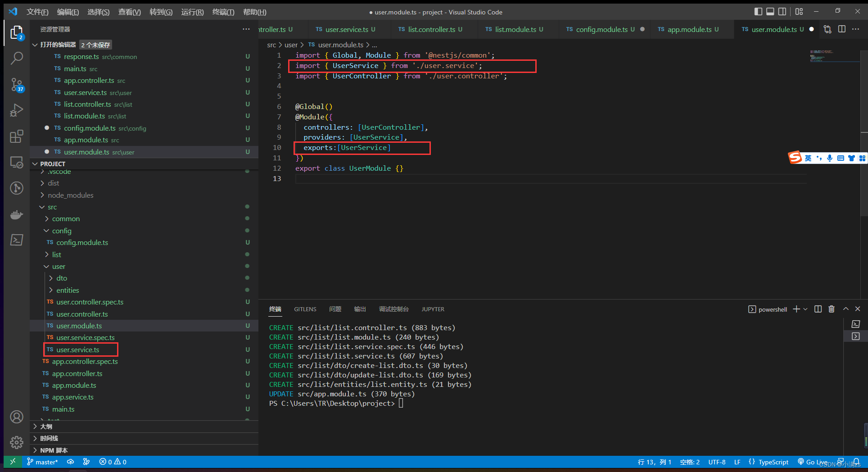
Task: Open the Extensions view
Action: coord(17,136)
